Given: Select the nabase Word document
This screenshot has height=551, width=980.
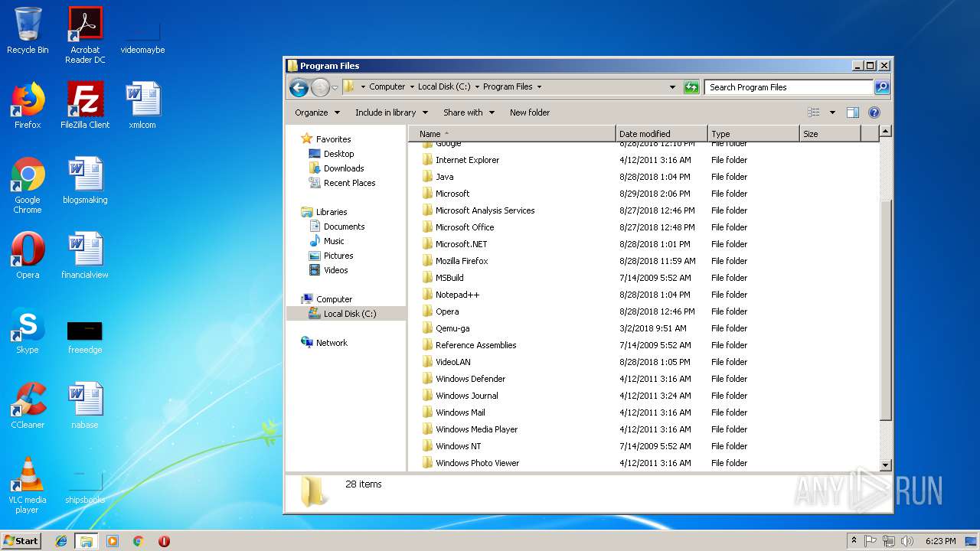Looking at the screenshot, I should pyautogui.click(x=85, y=406).
